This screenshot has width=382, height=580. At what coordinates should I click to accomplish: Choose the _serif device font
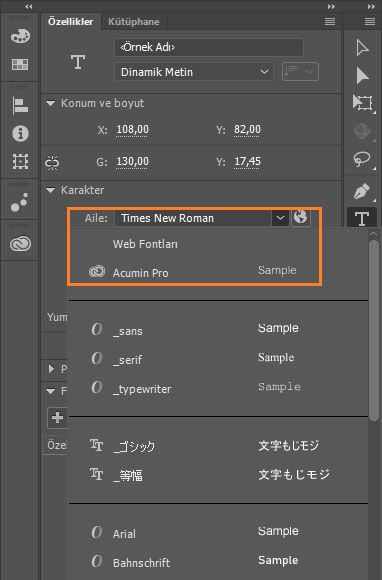(218, 358)
